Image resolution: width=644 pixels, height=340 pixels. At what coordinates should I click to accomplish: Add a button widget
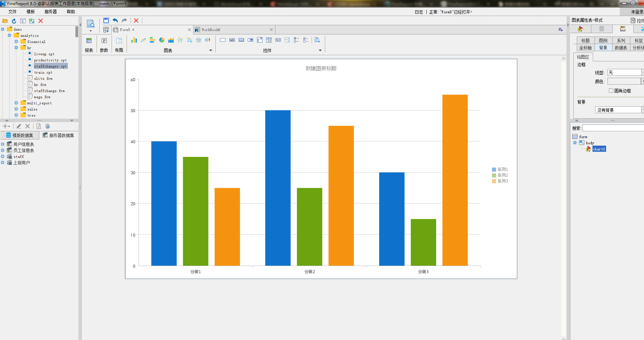pos(241,40)
